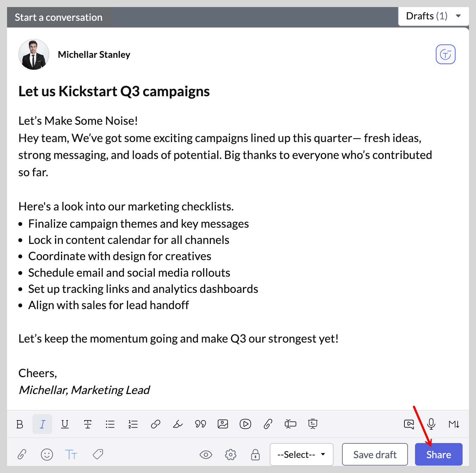
Task: Click the Share button
Action: point(439,455)
